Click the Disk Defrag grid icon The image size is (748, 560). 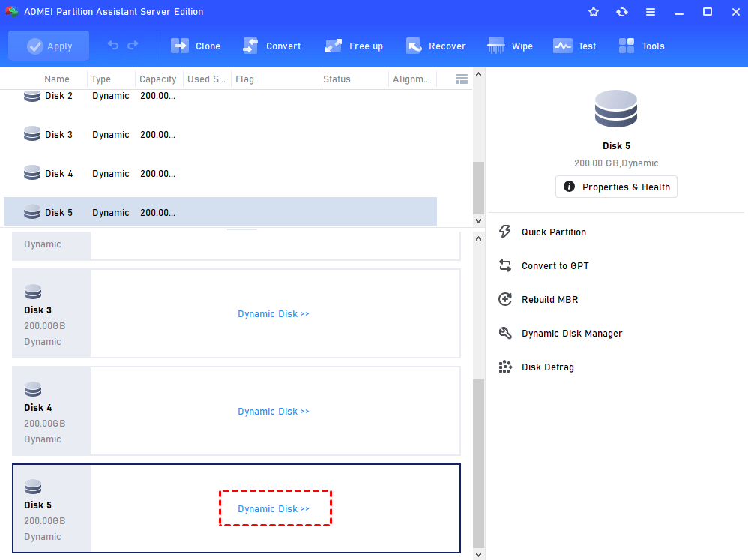point(504,367)
